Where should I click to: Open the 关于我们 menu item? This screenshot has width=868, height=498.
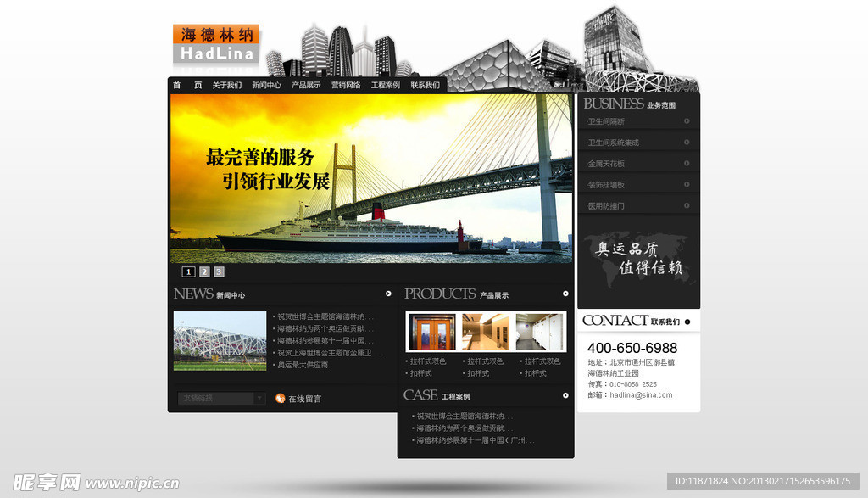coord(226,85)
